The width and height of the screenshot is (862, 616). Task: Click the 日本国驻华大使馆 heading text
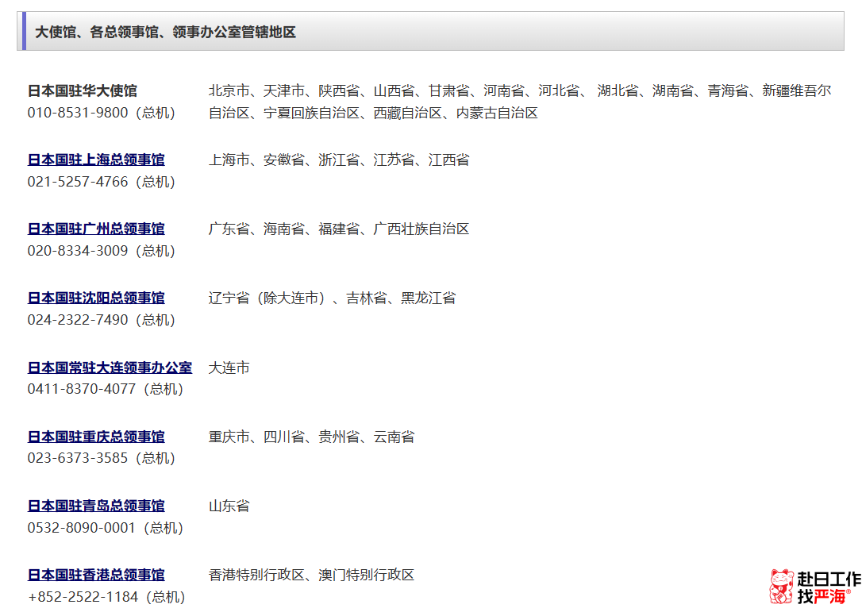click(83, 91)
